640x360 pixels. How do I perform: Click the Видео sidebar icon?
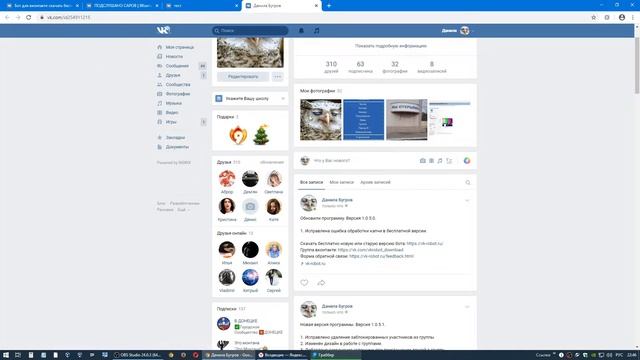160,113
